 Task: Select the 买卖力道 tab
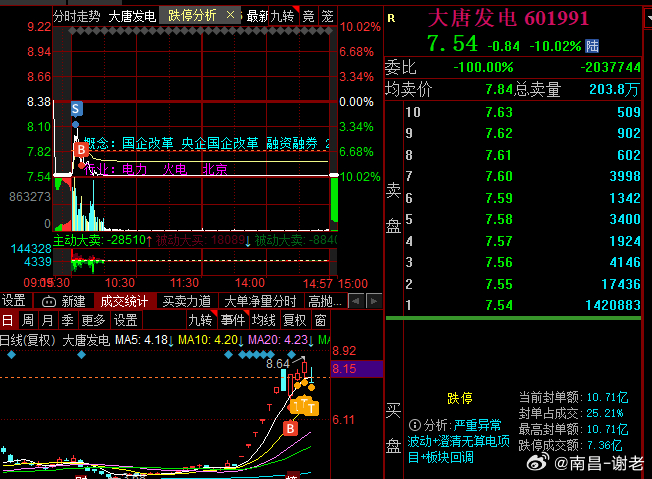pos(187,301)
